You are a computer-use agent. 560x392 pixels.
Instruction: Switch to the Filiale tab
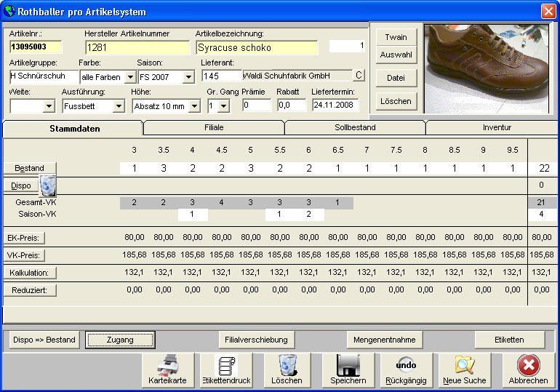point(214,127)
